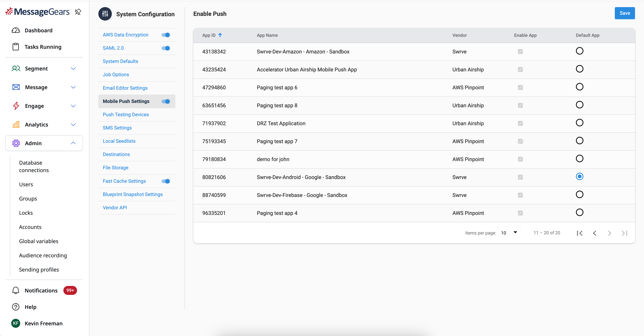
Task: Click the Analytics bar chart icon
Action: tap(16, 124)
